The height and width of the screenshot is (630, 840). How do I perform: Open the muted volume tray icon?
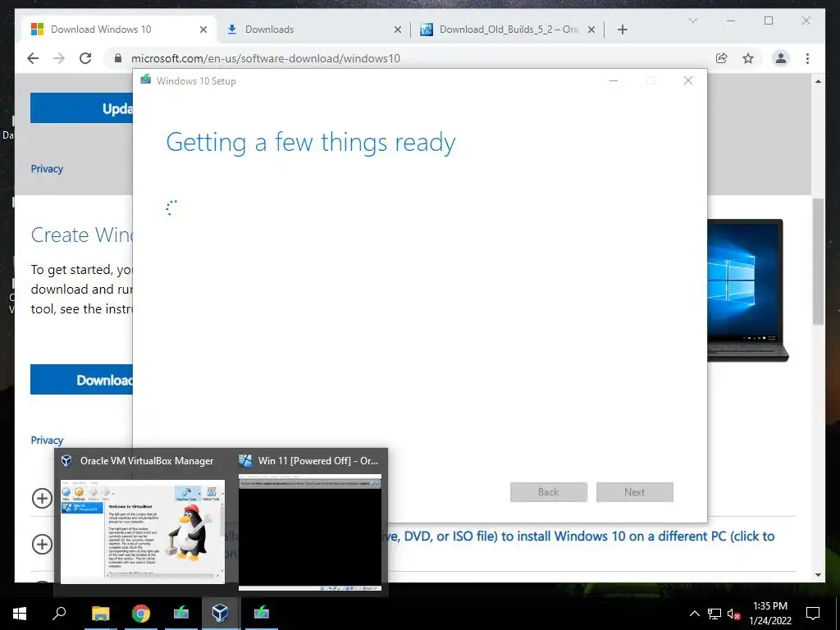click(x=733, y=614)
